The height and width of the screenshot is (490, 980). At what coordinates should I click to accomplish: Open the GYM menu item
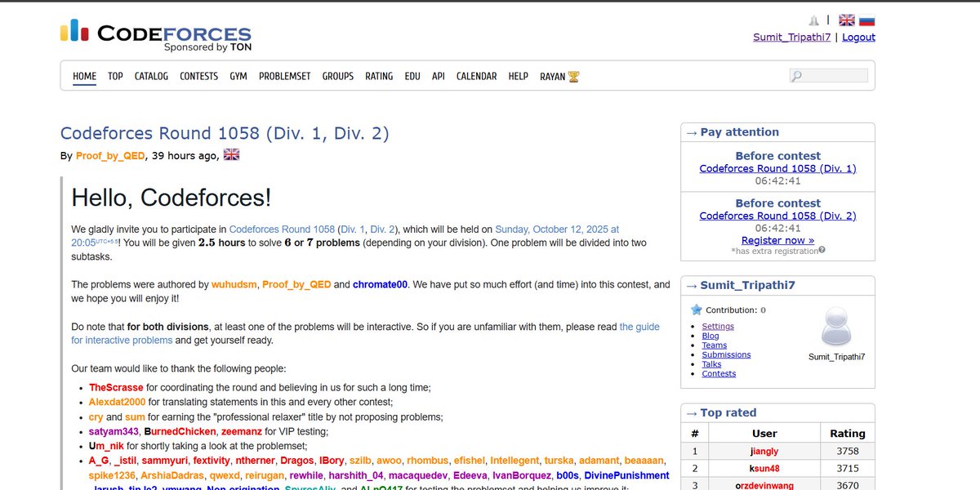point(238,76)
